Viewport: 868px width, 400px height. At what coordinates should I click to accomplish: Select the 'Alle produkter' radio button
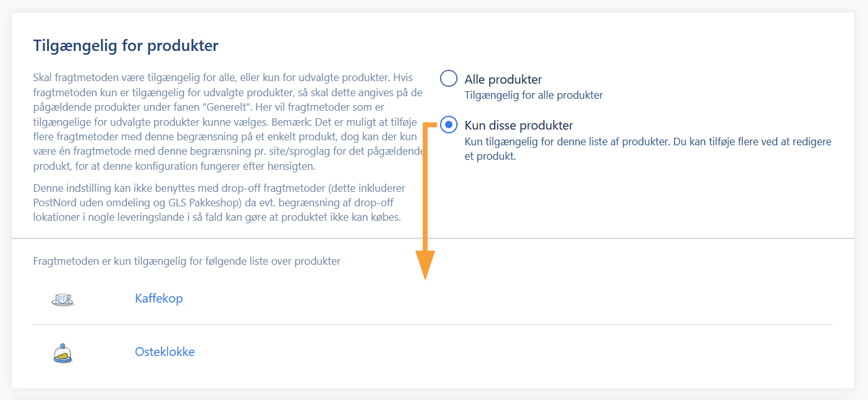448,79
